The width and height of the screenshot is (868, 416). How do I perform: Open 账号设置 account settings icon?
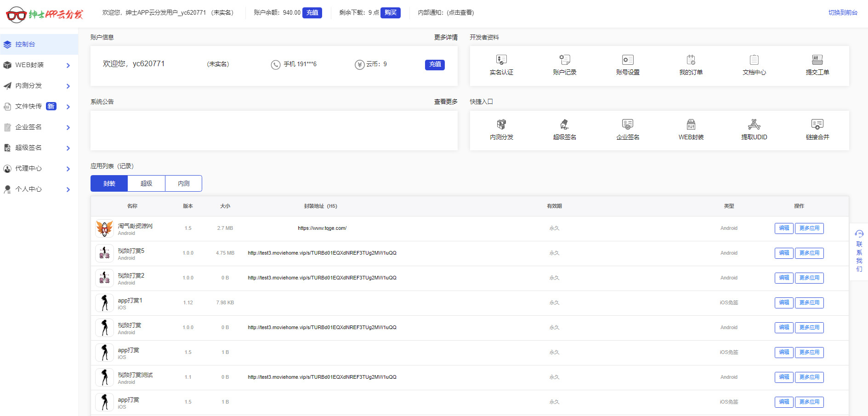coord(628,60)
